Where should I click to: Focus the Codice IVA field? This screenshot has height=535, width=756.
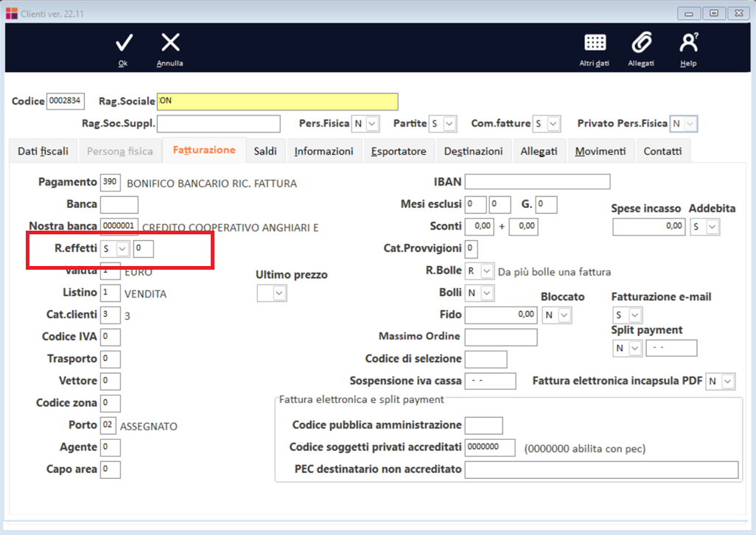coord(111,337)
